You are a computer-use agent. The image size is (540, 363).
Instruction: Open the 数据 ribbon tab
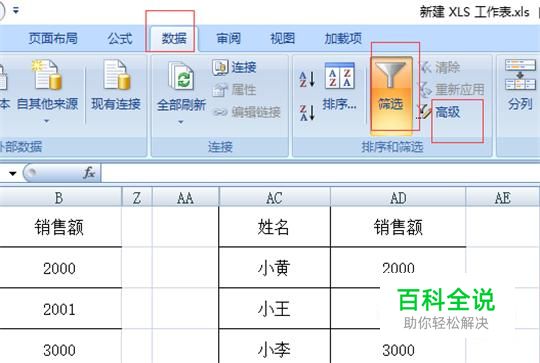(x=174, y=39)
